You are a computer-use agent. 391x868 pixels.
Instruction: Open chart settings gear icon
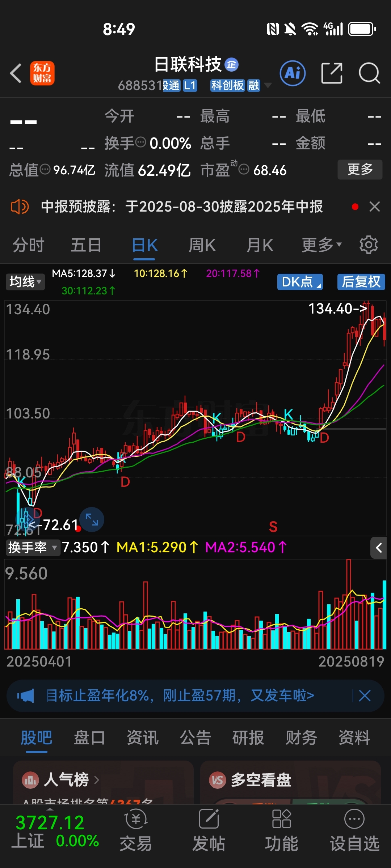tap(369, 245)
